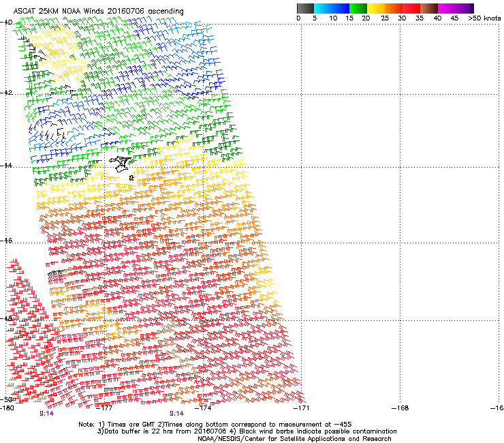Click the large black island outline near -44
This screenshot has width=504, height=443.
121,164
